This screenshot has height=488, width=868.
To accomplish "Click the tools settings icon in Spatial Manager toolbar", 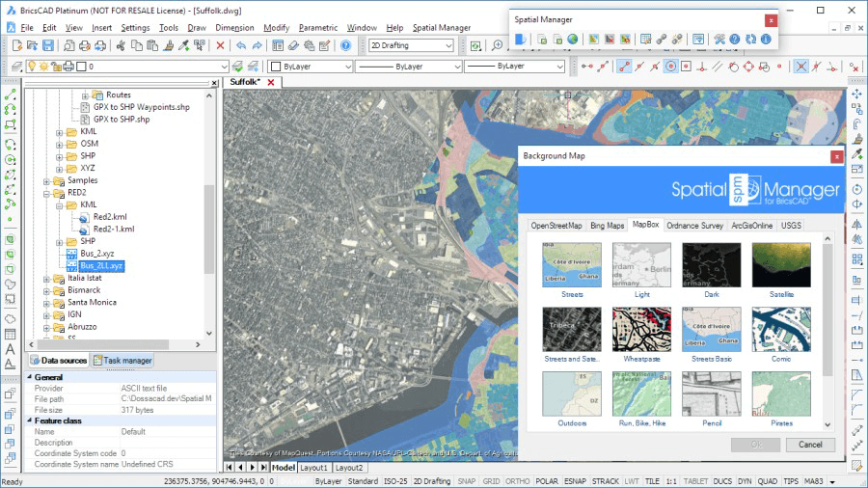I will coord(719,40).
